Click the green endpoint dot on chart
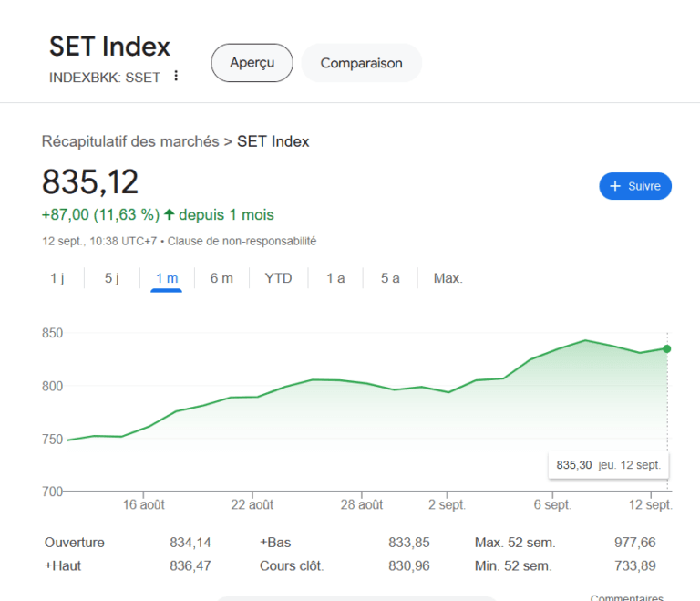Screen dimensions: 700x601 667,349
